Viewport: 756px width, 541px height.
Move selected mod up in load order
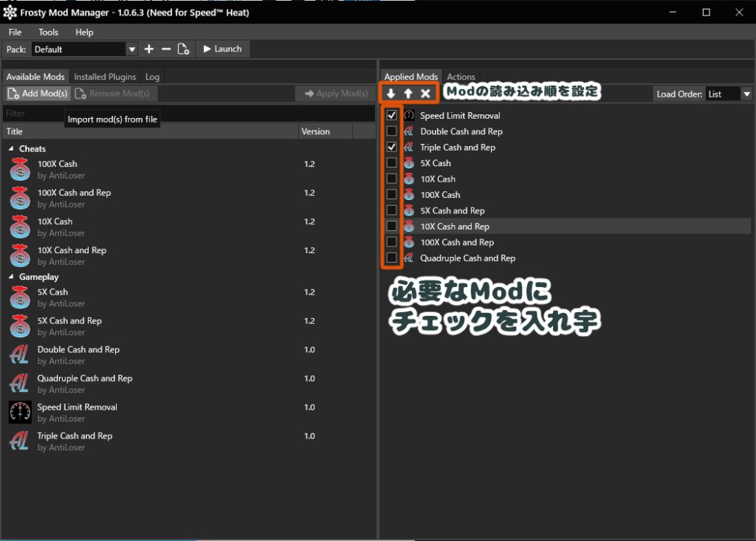pyautogui.click(x=408, y=94)
